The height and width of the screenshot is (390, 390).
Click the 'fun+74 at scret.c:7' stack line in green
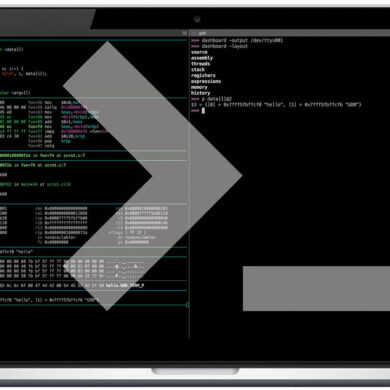tap(33, 165)
